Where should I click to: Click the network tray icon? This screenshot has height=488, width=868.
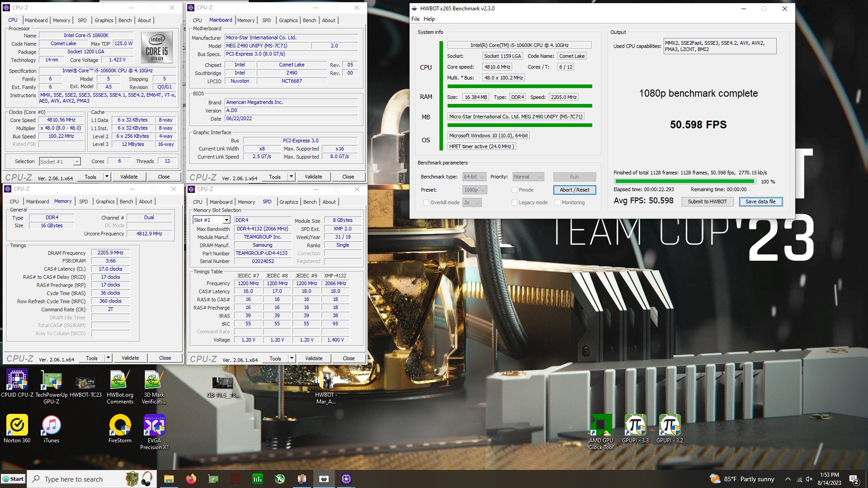click(799, 479)
